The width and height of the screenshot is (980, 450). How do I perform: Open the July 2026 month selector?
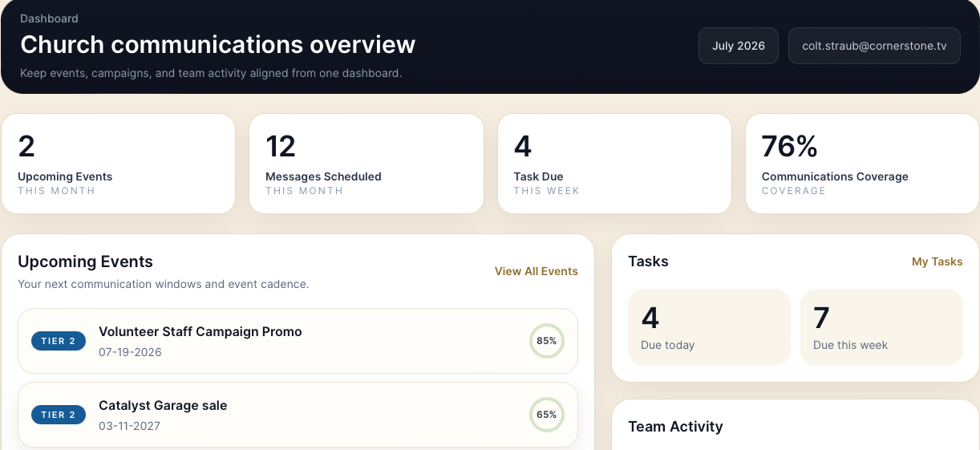click(x=739, y=46)
